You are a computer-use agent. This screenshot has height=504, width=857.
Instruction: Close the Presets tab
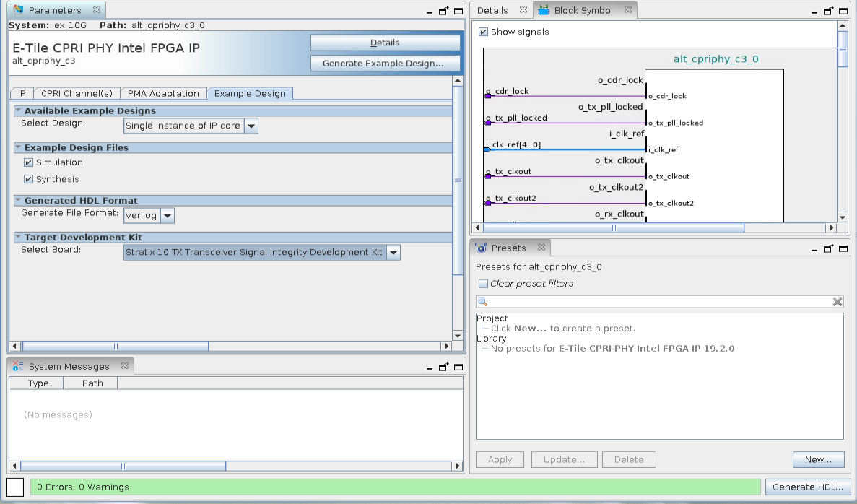click(541, 247)
